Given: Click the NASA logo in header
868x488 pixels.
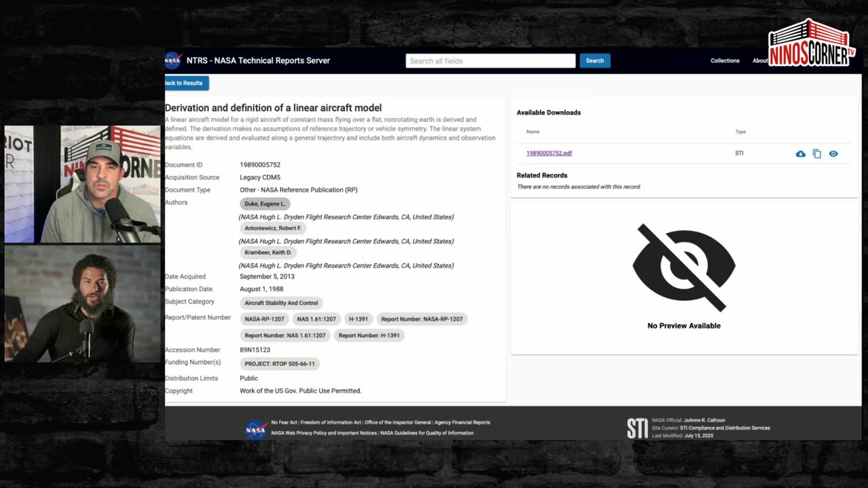Looking at the screenshot, I should [x=174, y=60].
